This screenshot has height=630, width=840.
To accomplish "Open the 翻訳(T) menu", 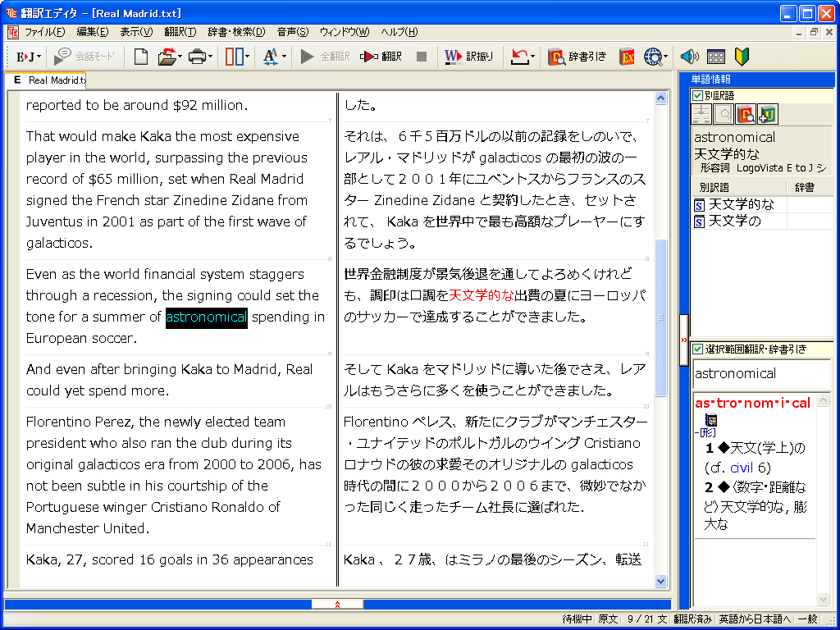I will [180, 32].
